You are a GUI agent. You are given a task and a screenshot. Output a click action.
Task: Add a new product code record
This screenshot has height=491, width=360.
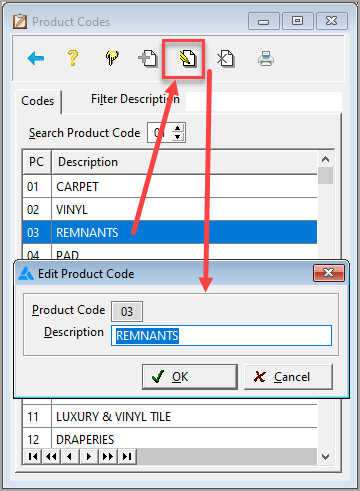148,59
